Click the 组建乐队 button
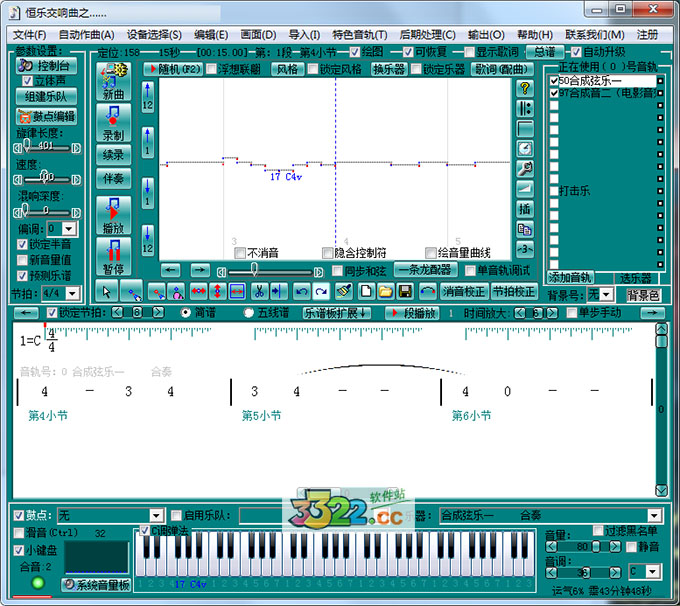 [46, 97]
